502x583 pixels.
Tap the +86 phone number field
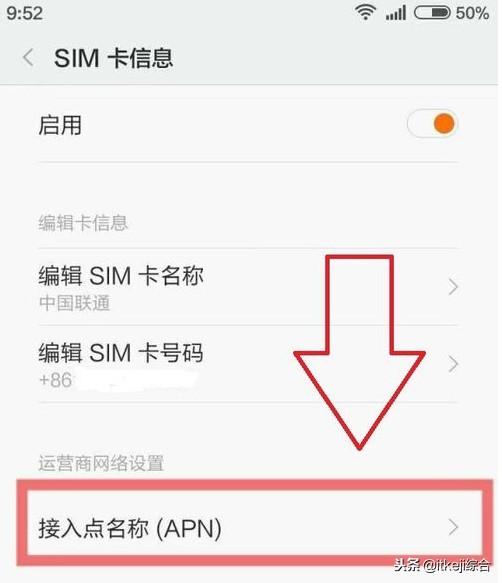coord(117,380)
